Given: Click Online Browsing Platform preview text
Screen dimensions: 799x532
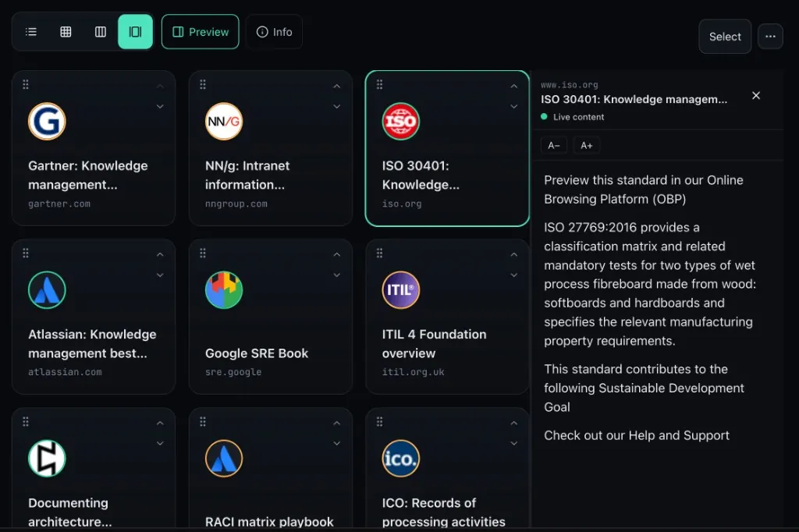Looking at the screenshot, I should (644, 189).
